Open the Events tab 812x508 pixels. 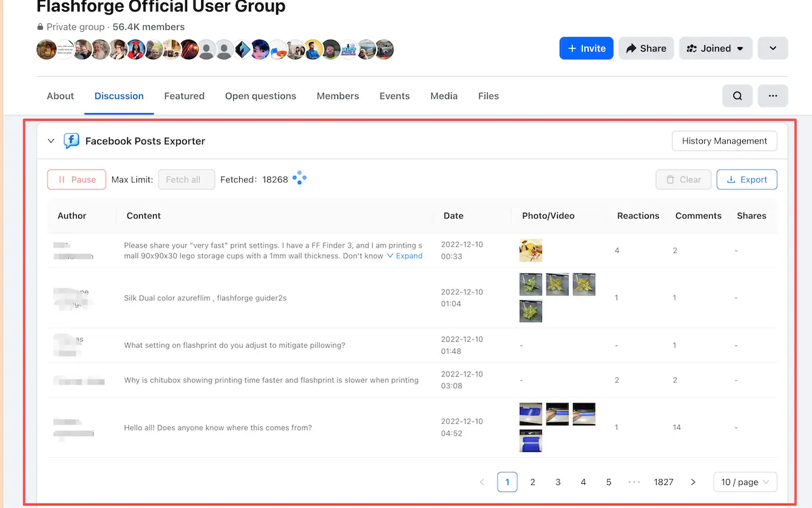395,96
